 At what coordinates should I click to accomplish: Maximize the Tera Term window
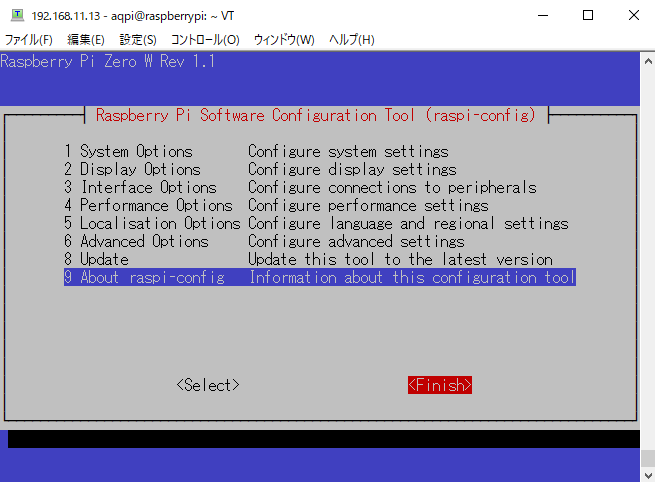coord(588,15)
